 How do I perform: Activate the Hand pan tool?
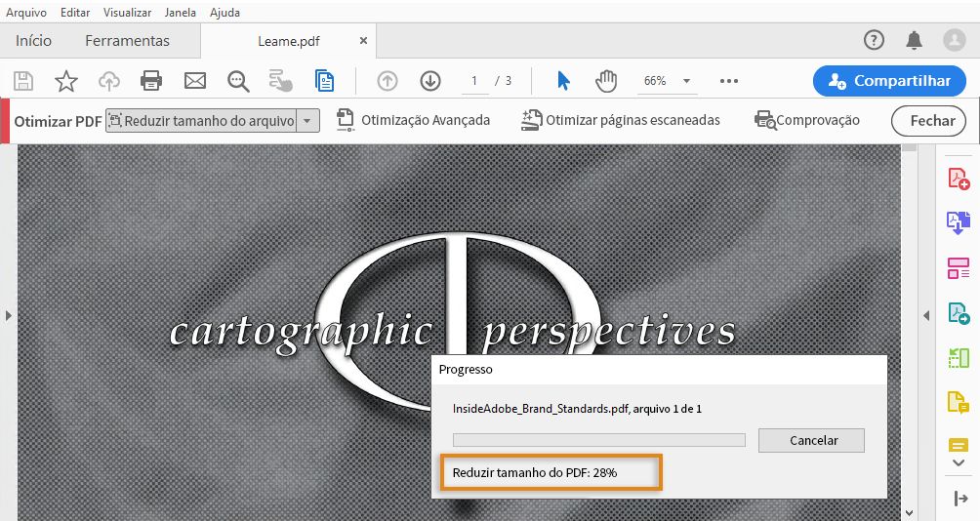pos(605,81)
